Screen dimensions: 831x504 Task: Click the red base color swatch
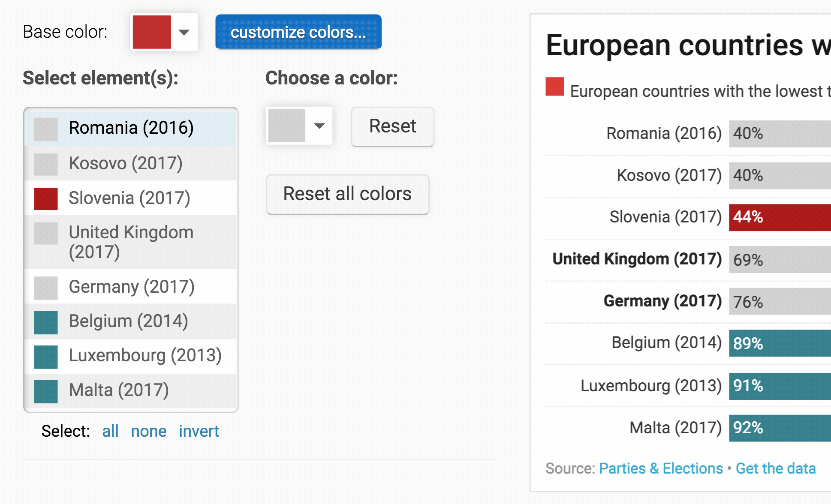coord(152,32)
